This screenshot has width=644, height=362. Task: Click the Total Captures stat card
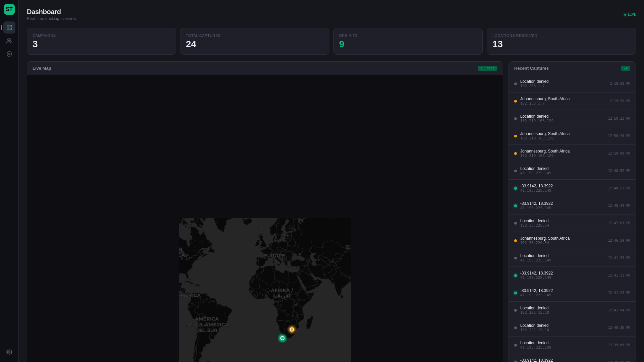click(255, 41)
